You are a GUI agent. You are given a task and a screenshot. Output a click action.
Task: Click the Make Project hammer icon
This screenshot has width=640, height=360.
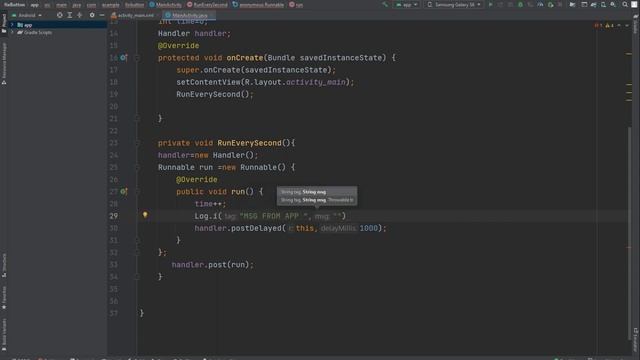coord(385,5)
